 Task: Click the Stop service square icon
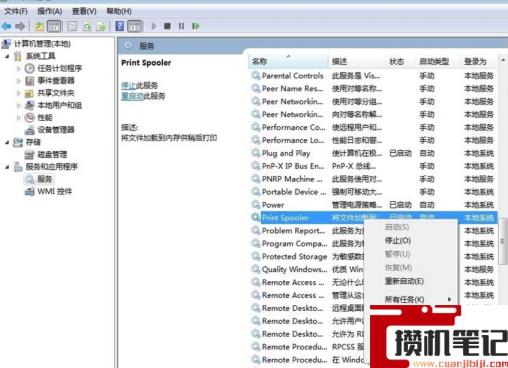coord(167,26)
